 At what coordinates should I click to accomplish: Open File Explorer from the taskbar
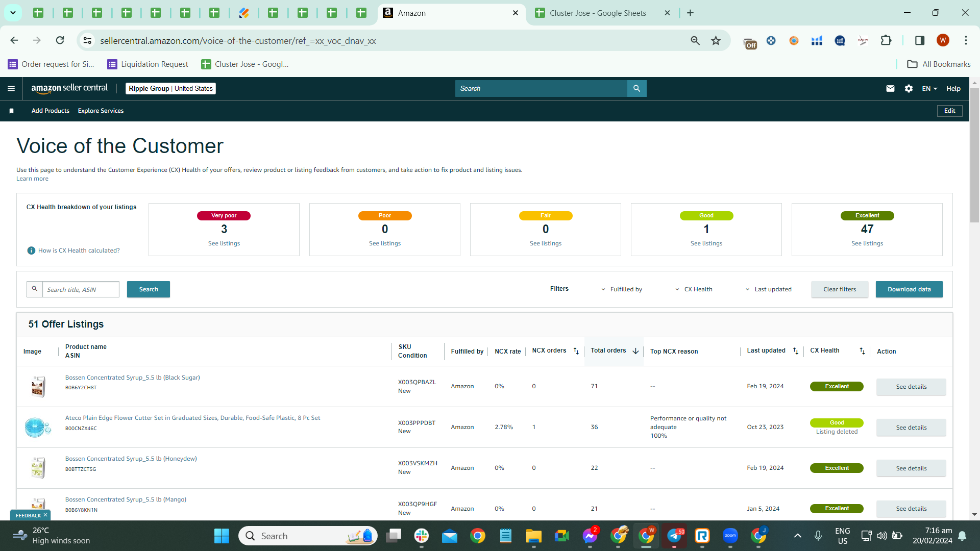click(x=534, y=536)
